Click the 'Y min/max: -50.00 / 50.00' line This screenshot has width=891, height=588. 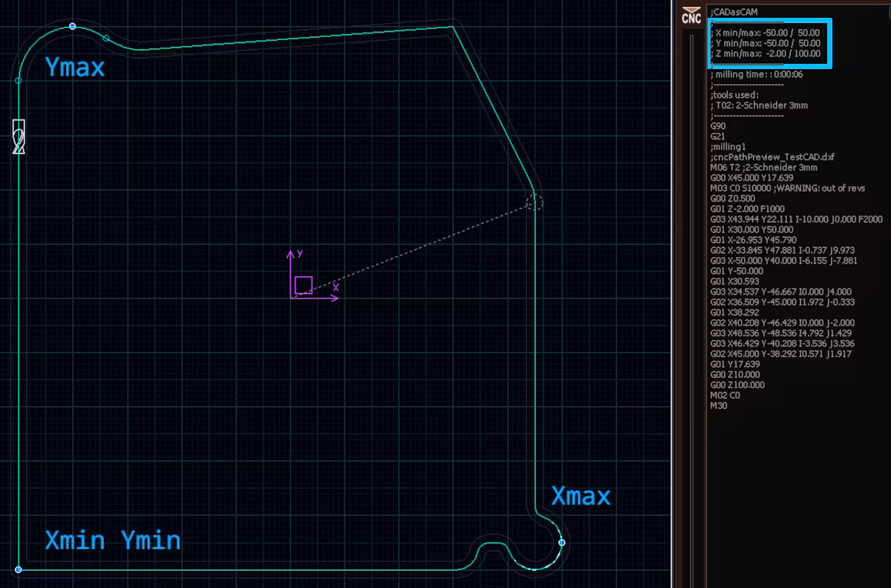(766, 43)
